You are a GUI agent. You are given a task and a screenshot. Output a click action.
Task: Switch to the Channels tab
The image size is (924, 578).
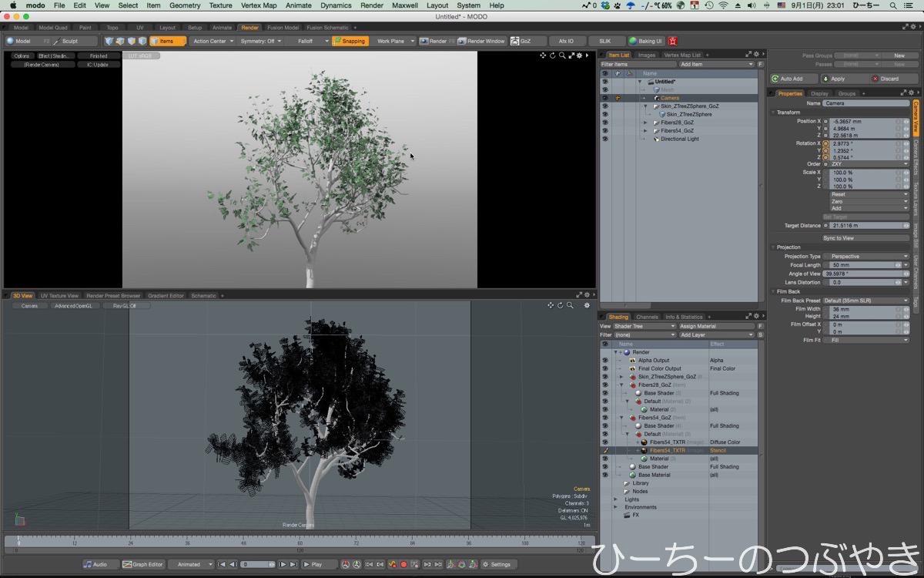(x=647, y=317)
